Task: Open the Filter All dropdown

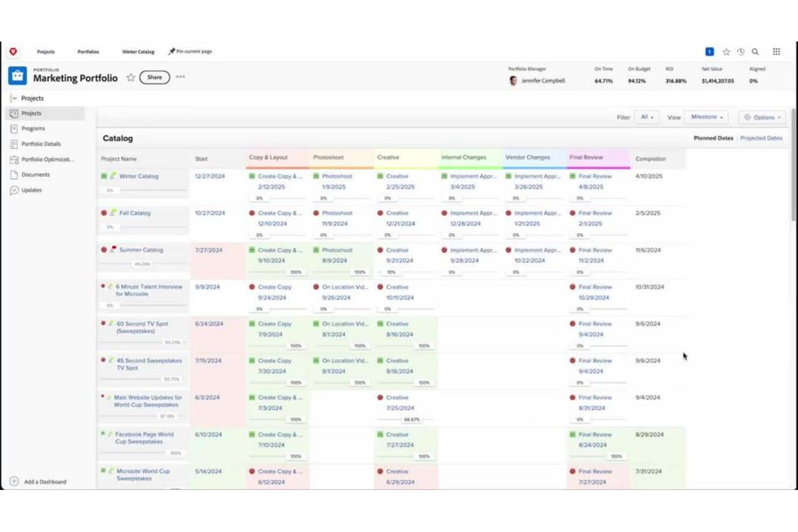Action: point(647,117)
